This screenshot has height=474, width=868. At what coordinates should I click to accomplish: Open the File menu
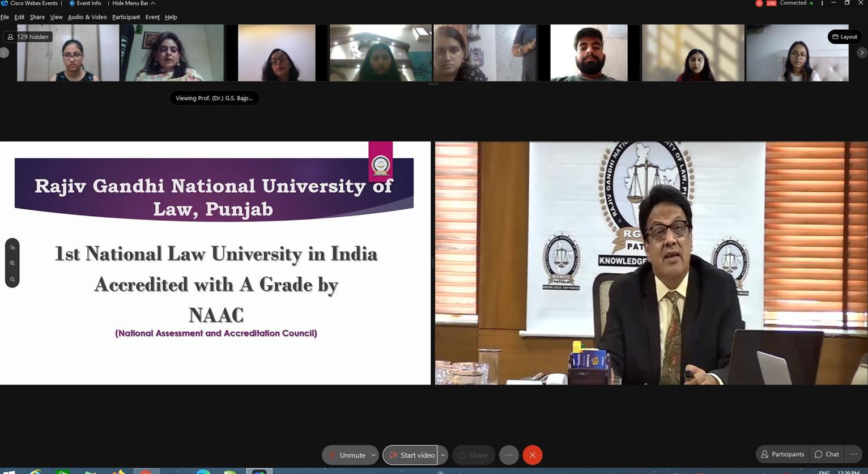[5, 17]
